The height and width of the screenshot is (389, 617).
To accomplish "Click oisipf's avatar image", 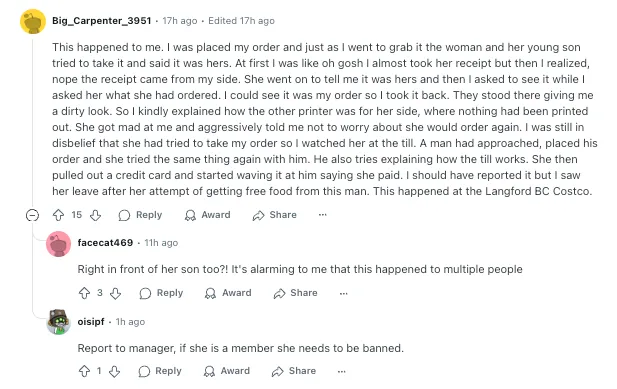I will [59, 322].
